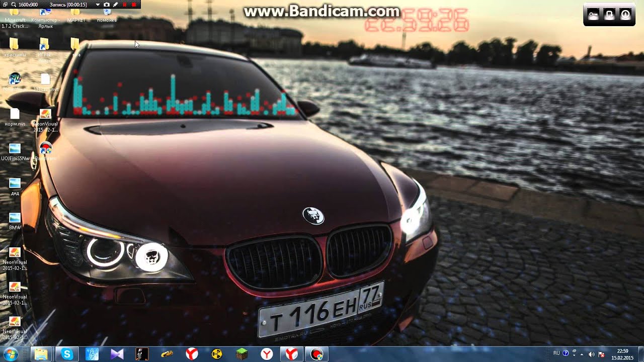Select the кристины desktop folder
The image size is (644, 362).
(x=15, y=48)
